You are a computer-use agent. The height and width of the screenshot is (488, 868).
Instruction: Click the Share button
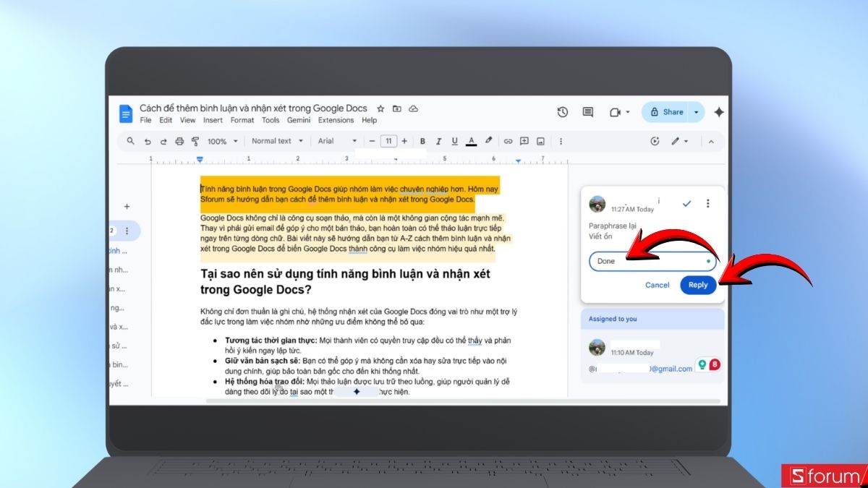[665, 112]
